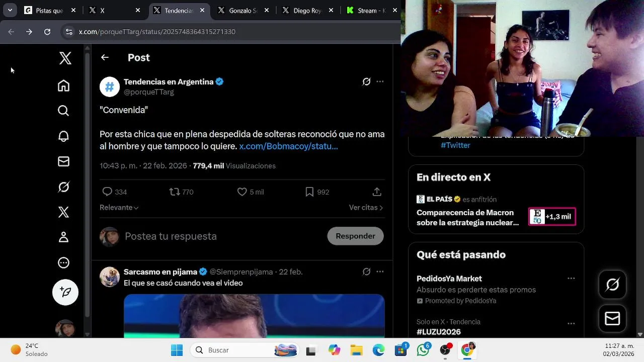The width and height of the screenshot is (644, 362).
Task: Click reply icon with 334 comments
Action: (107, 192)
